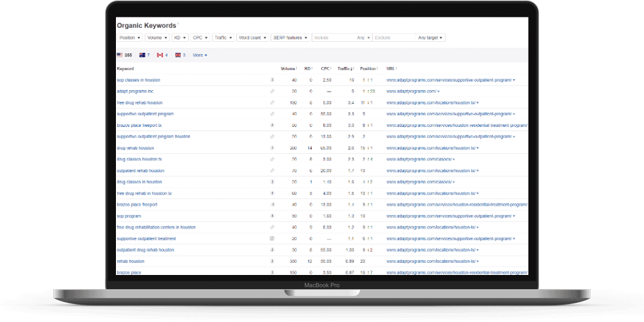Sort by the Position column header
The height and width of the screenshot is (322, 644).
click(369, 69)
